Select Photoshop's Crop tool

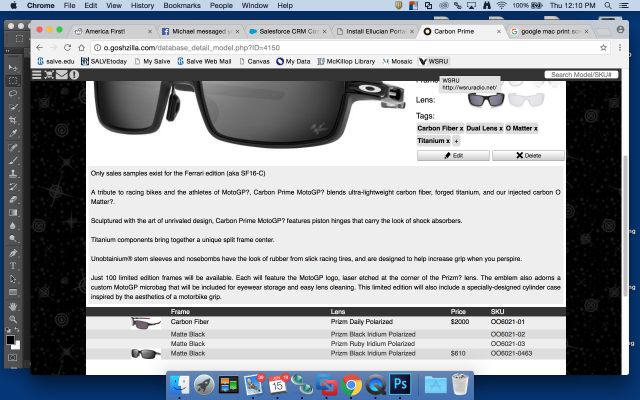(13, 120)
